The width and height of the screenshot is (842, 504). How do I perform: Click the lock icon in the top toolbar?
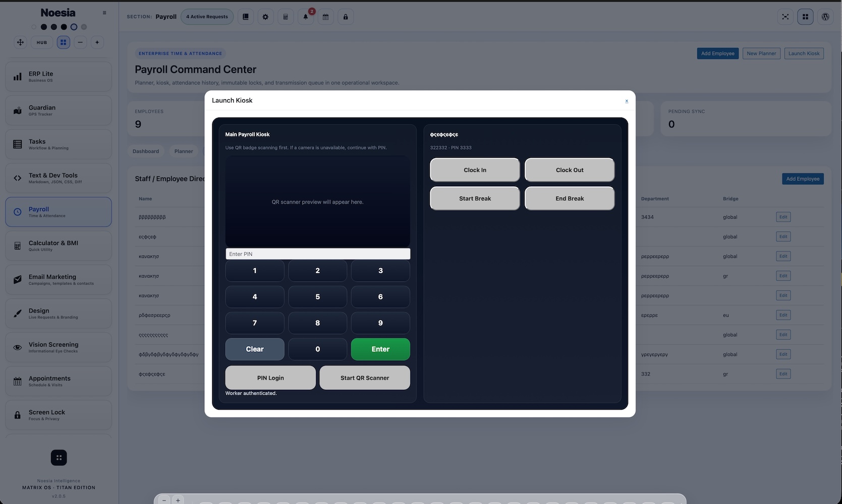tap(346, 17)
